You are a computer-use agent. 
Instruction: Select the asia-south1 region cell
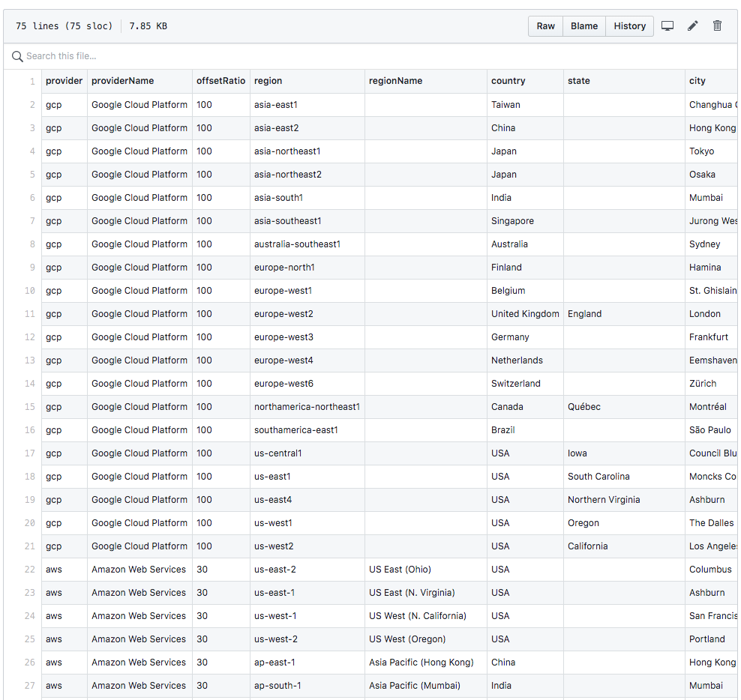[x=307, y=198]
